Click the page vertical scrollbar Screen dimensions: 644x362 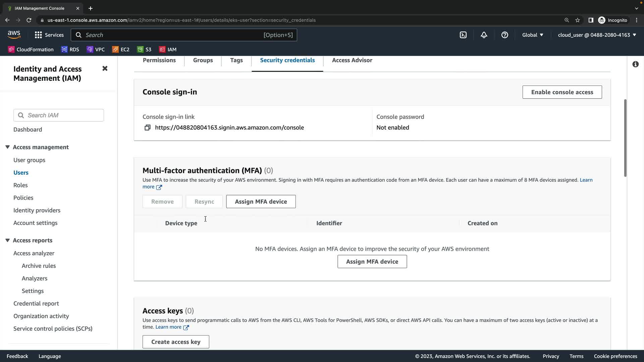point(625,137)
